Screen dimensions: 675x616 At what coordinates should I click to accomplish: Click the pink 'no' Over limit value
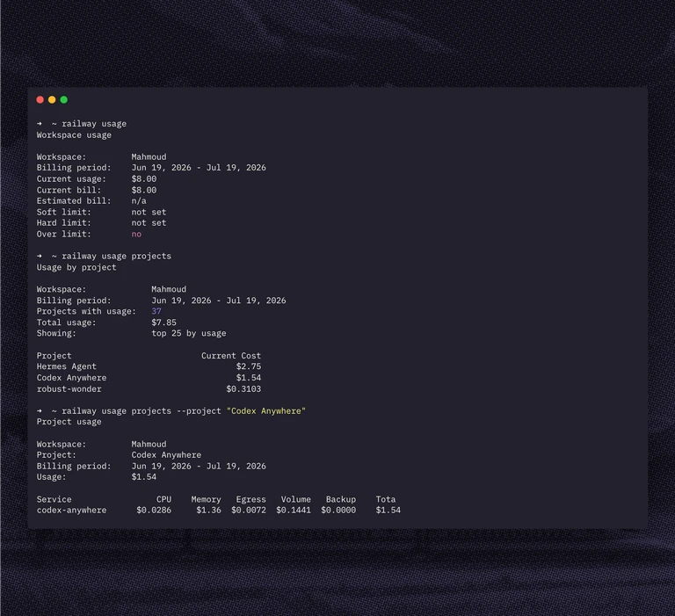click(x=136, y=234)
